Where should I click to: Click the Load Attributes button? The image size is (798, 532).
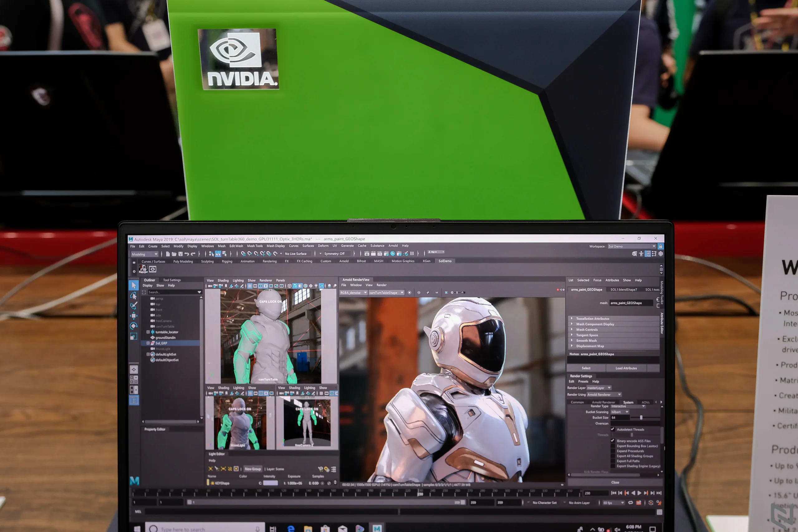point(626,368)
